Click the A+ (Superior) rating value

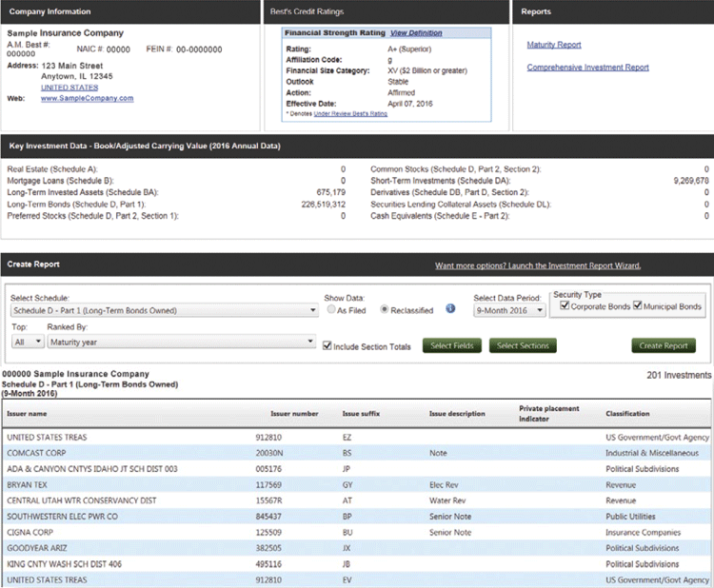(409, 49)
